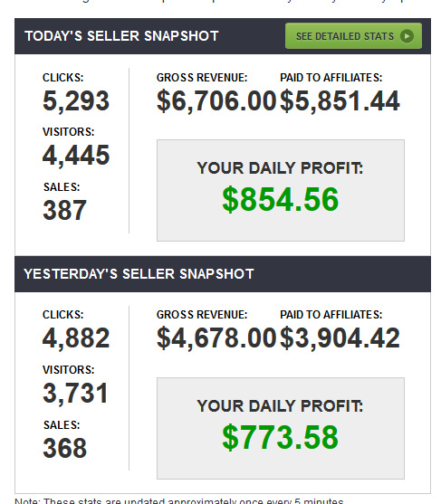Click the play arrow icon on stats button

tap(407, 36)
